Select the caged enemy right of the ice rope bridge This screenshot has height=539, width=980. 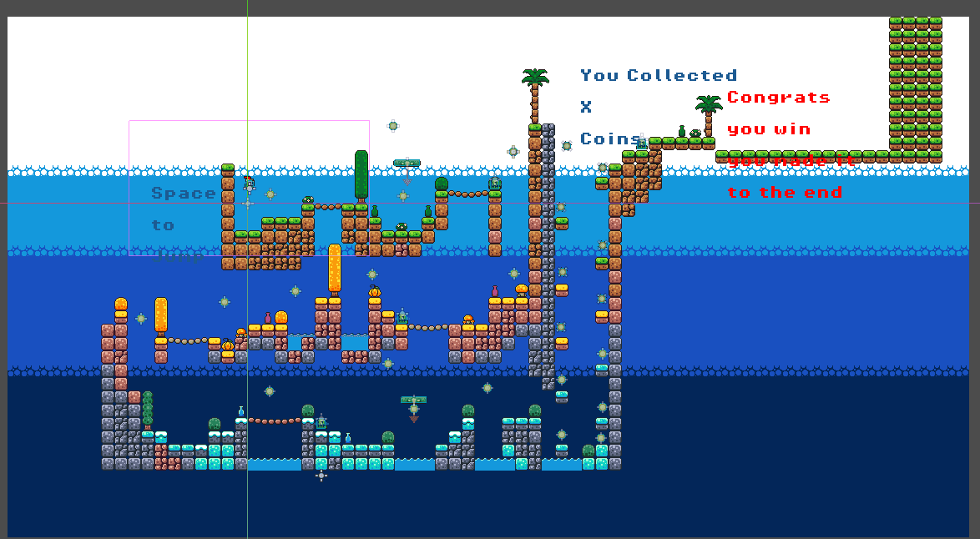pos(322,424)
